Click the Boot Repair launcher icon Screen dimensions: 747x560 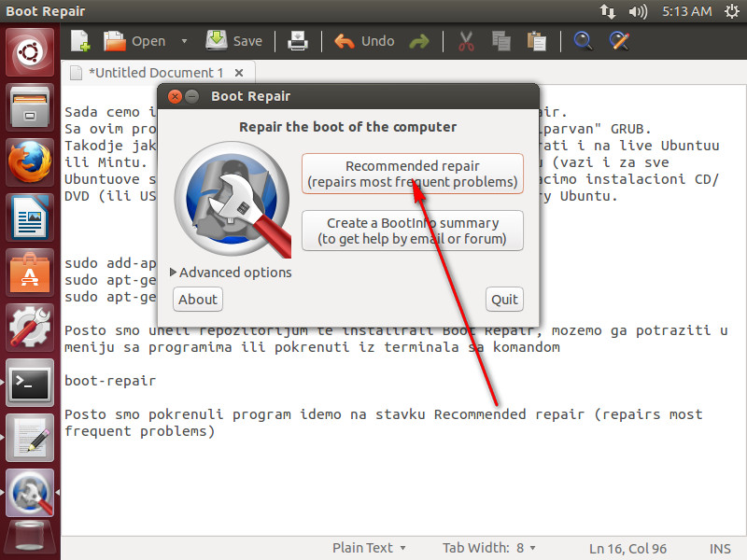click(30, 493)
